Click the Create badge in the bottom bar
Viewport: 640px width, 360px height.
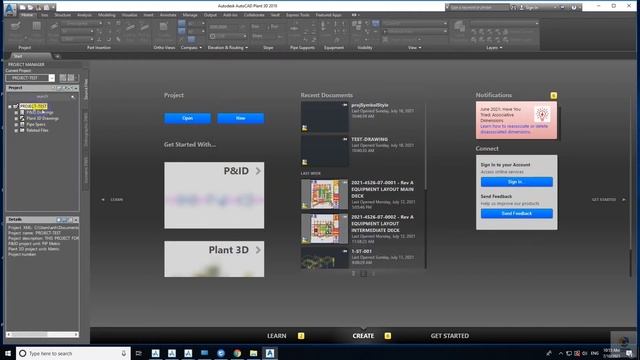tap(387, 336)
